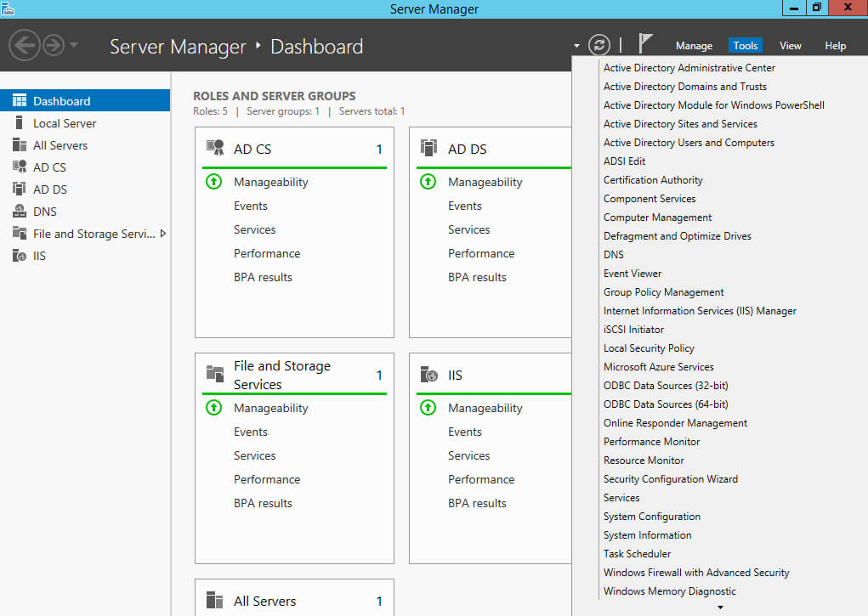Open Task Scheduler

click(637, 554)
